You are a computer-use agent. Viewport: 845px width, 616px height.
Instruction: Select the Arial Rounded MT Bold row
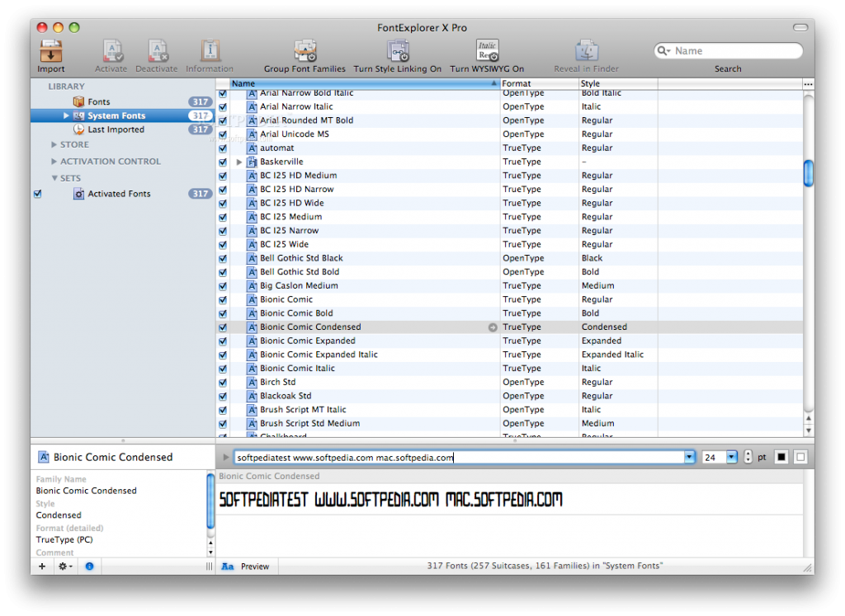click(509, 120)
